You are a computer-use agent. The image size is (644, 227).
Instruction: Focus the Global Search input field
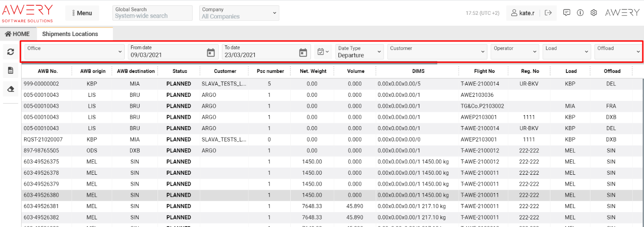(152, 13)
